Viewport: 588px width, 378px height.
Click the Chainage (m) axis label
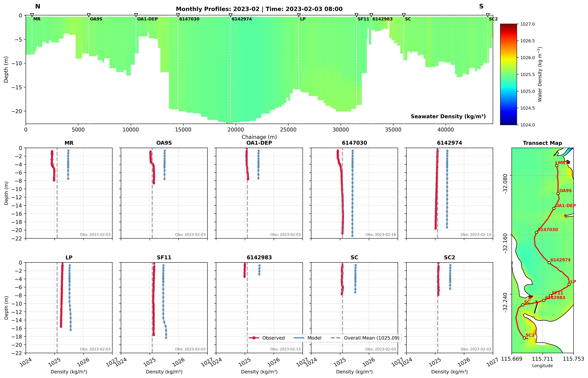[x=259, y=137]
